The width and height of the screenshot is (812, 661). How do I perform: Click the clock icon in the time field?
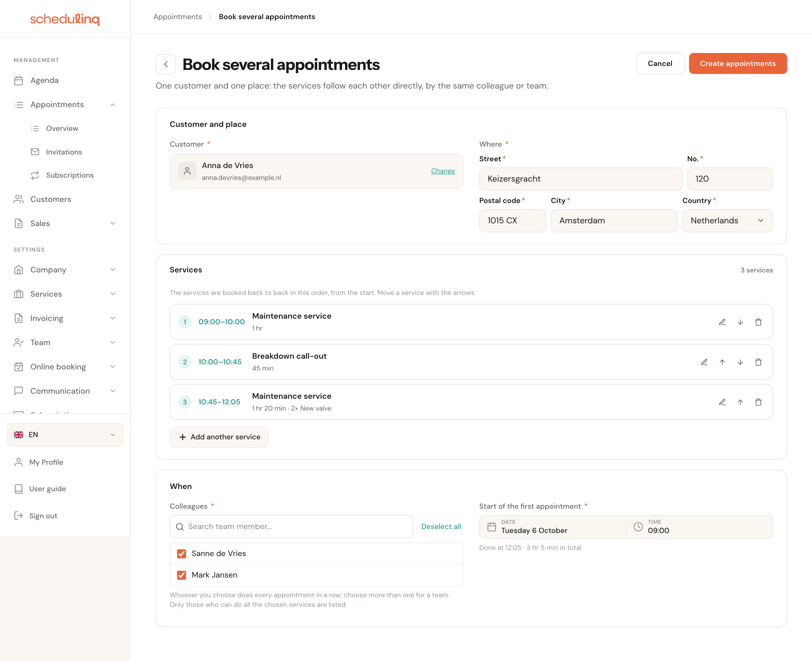point(638,526)
